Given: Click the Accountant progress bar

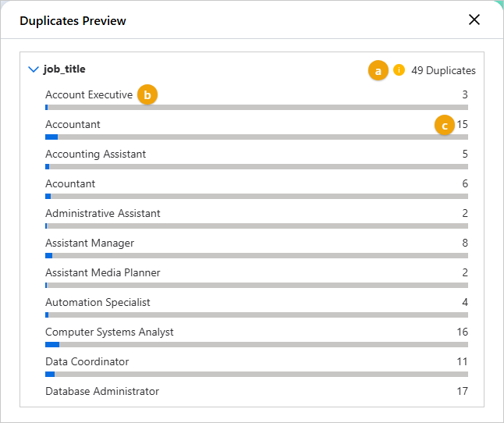Looking at the screenshot, I should pos(257,137).
